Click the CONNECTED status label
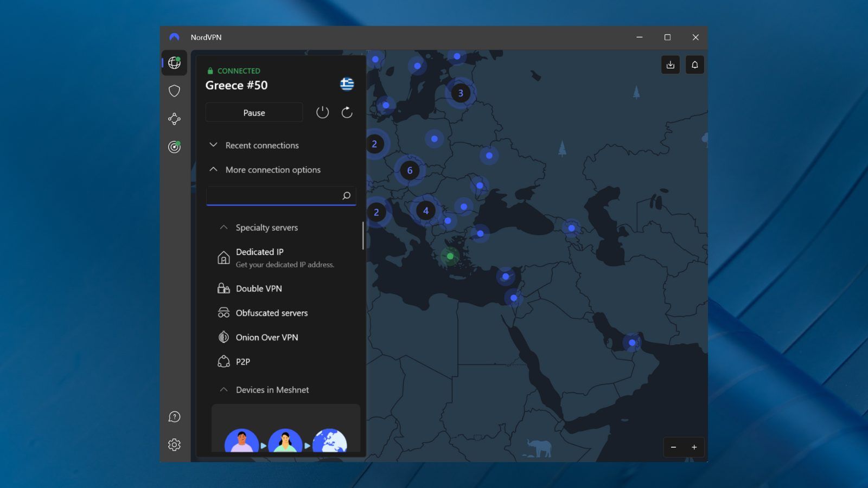Image resolution: width=868 pixels, height=488 pixels. (x=239, y=71)
